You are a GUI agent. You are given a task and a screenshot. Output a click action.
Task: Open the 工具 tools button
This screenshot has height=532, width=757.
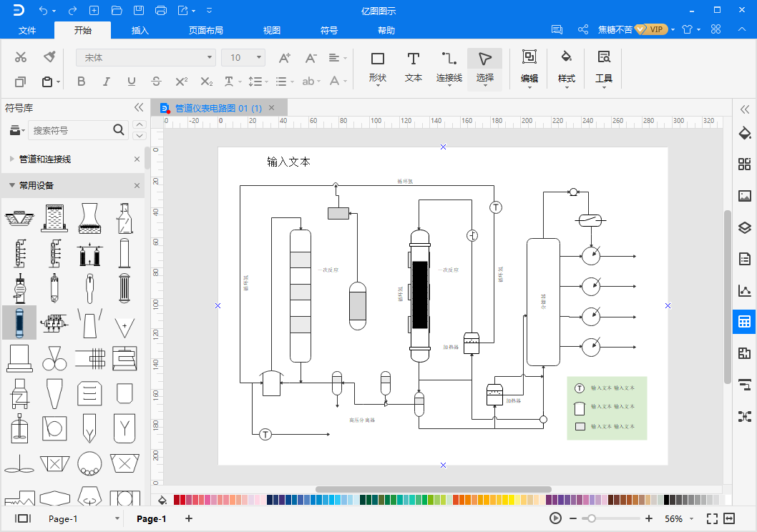603,68
